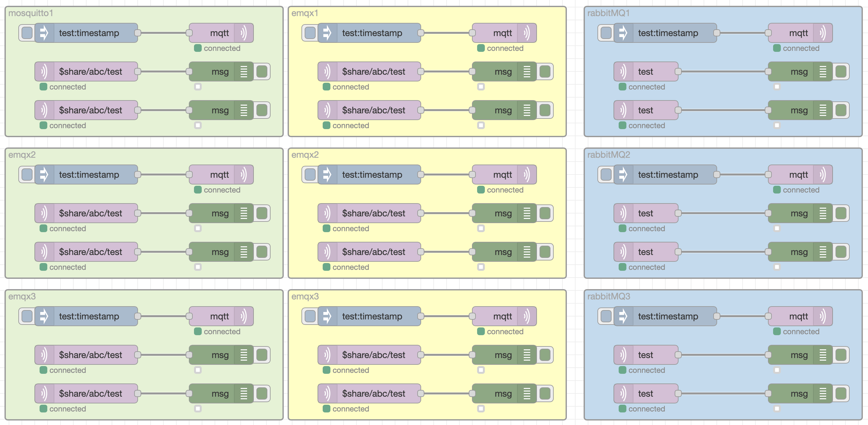
Task: Select the upper msg node label in green emqx3
Action: click(220, 355)
